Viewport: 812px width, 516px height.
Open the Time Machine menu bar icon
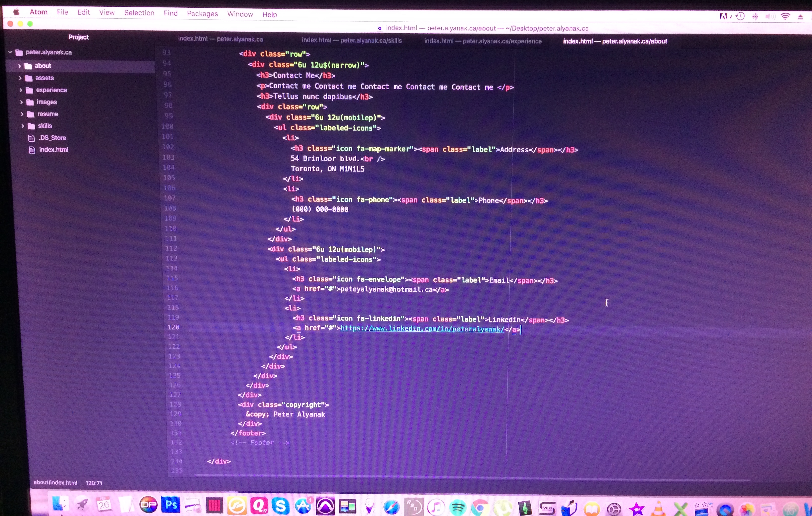pos(741,16)
